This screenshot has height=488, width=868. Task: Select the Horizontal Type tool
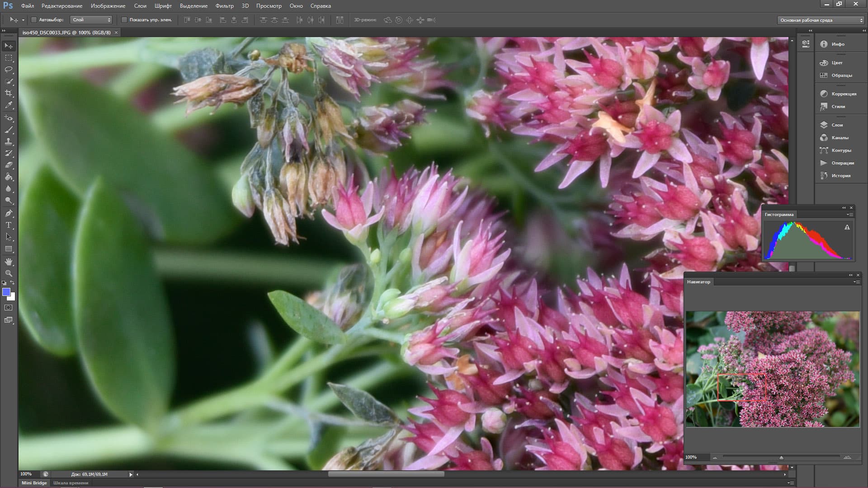pos(9,225)
